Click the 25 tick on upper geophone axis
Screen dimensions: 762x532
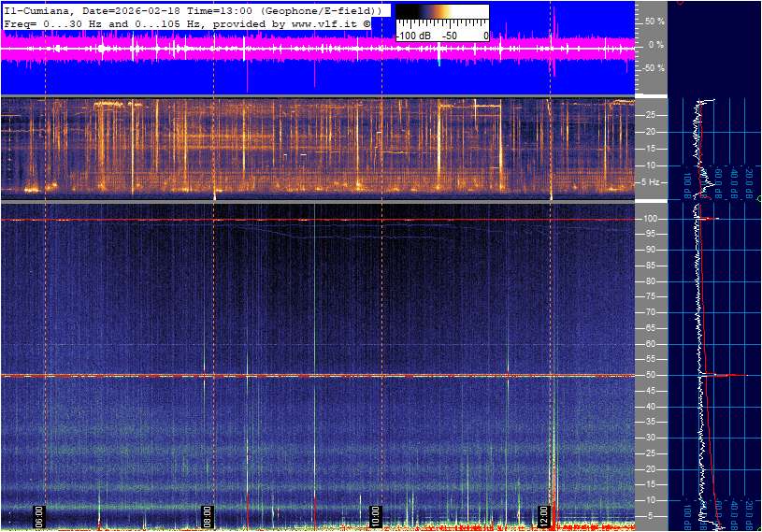click(651, 115)
